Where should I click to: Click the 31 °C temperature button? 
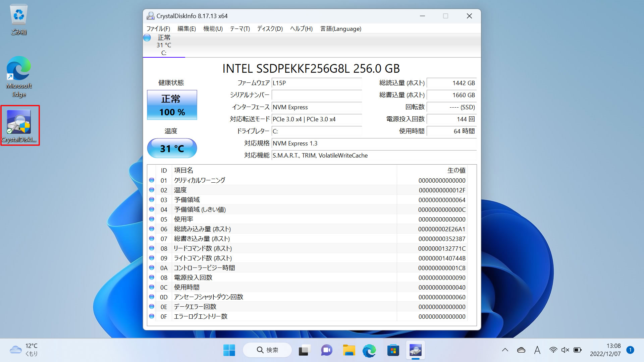(172, 148)
